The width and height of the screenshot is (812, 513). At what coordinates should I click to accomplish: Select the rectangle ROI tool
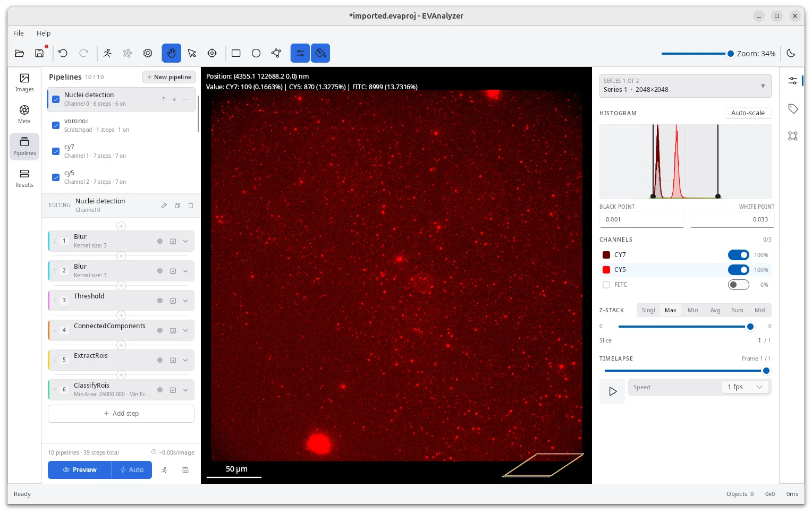click(x=236, y=53)
